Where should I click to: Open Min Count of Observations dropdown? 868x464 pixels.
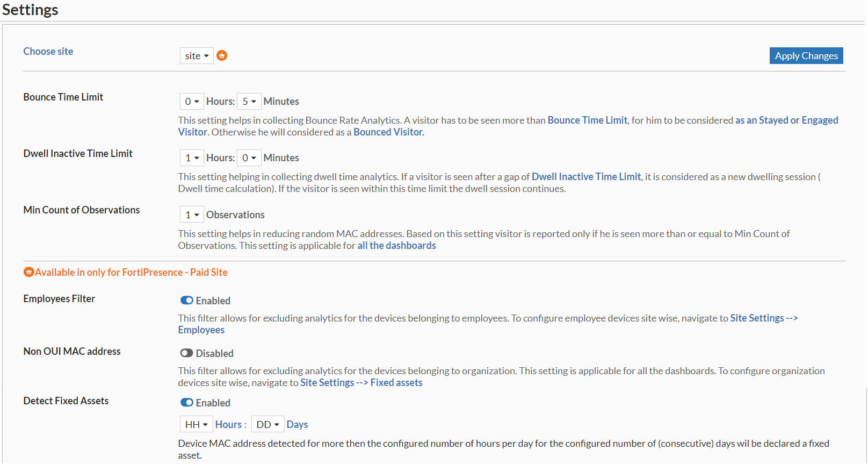192,215
